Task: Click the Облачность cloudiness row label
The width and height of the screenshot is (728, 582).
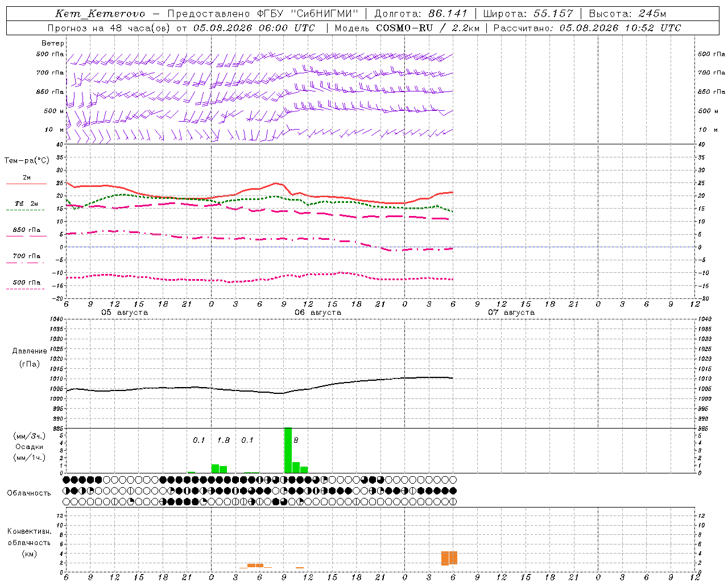Action: [x=29, y=493]
